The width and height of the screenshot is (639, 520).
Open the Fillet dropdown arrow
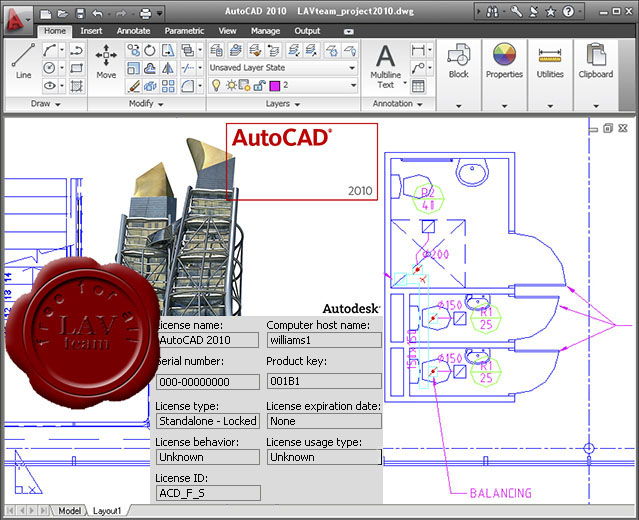coord(200,86)
